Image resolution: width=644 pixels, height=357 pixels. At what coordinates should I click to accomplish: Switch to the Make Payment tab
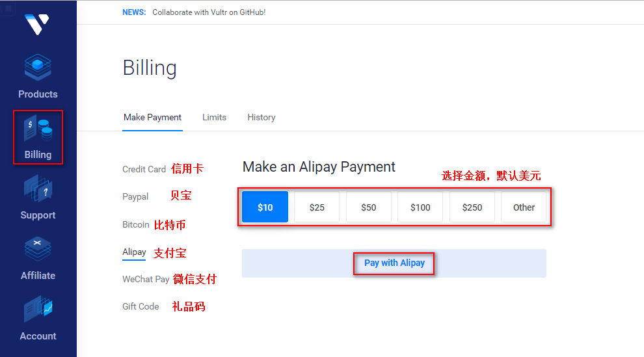pyautogui.click(x=152, y=117)
